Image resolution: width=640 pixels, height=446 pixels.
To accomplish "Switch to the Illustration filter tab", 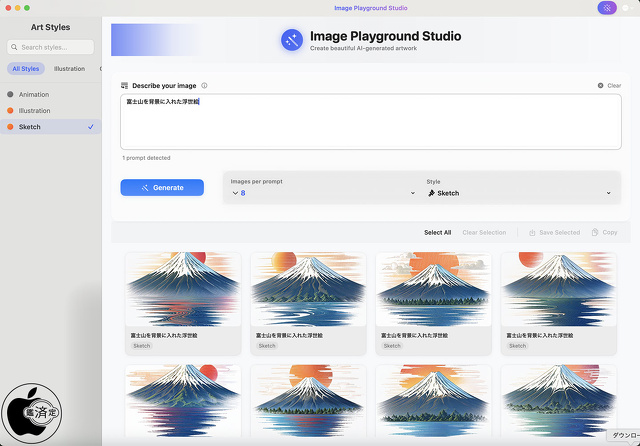I will (x=69, y=69).
